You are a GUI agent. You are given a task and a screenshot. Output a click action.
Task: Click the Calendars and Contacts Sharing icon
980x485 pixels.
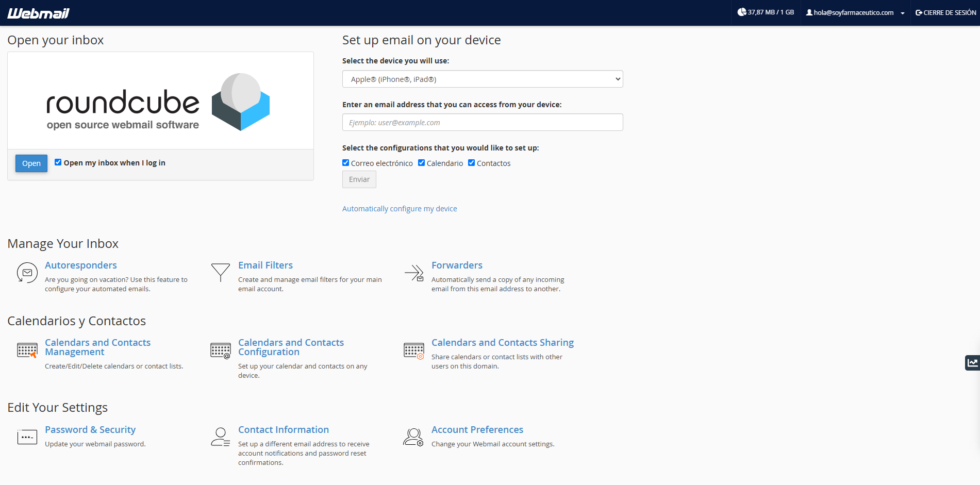click(x=414, y=350)
